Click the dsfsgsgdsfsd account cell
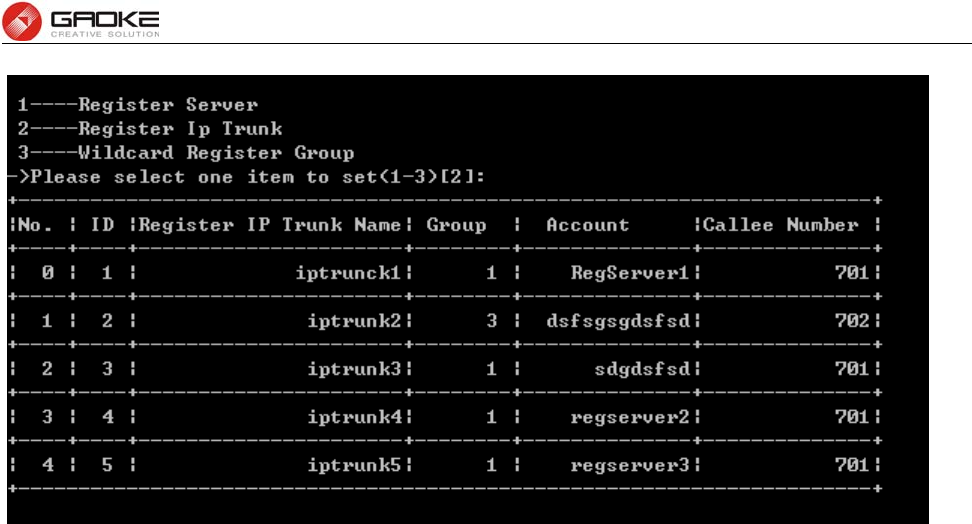Viewport: 972px width, 524px height. pyautogui.click(x=618, y=321)
